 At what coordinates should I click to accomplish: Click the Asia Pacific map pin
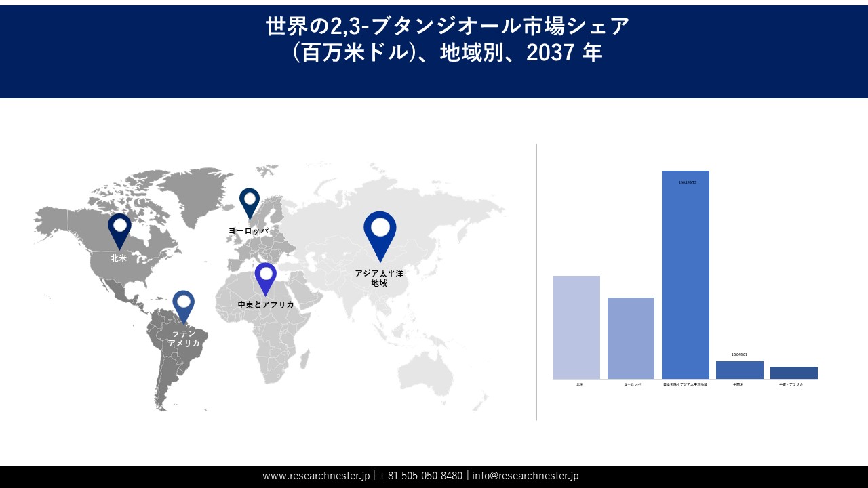tap(380, 237)
